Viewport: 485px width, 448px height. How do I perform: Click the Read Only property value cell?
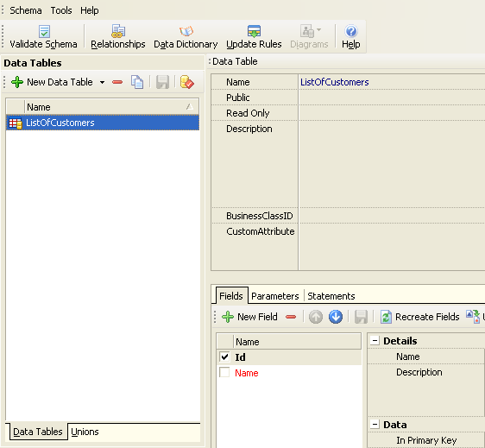pos(392,113)
